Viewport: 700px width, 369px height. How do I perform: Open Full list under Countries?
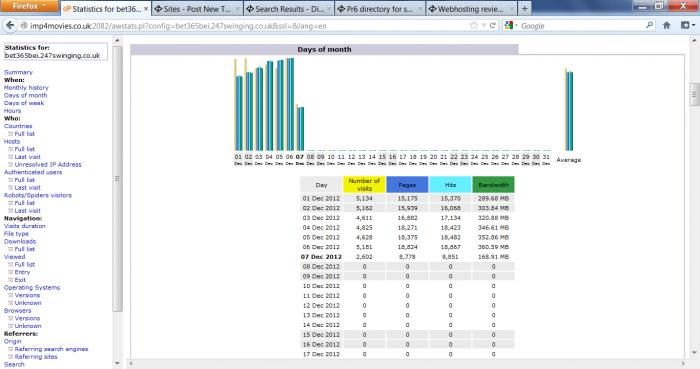click(x=25, y=134)
